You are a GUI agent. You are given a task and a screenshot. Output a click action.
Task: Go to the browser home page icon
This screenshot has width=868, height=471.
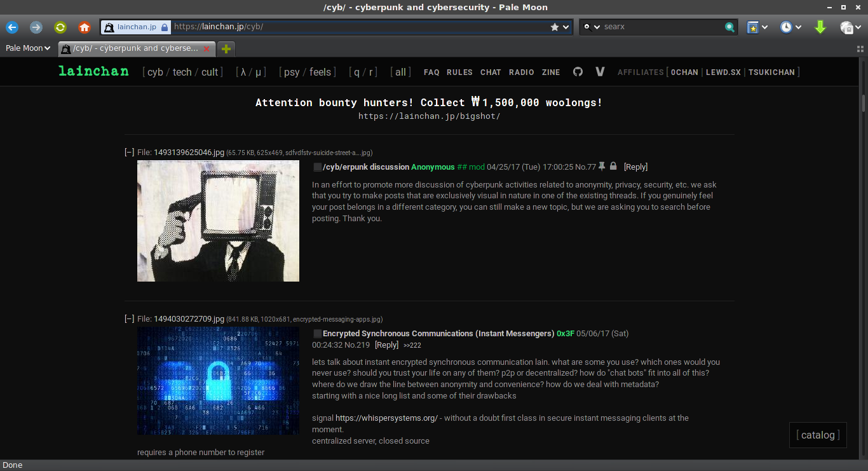[x=85, y=27]
